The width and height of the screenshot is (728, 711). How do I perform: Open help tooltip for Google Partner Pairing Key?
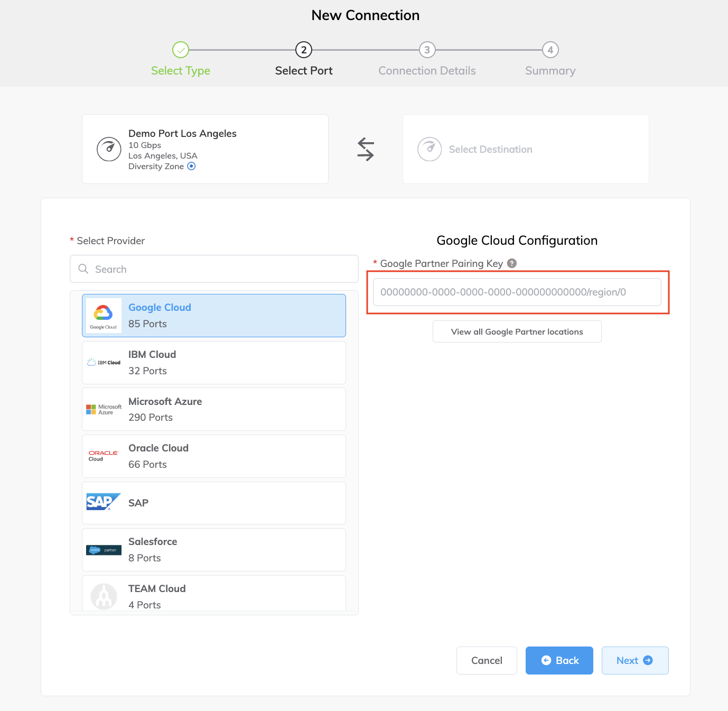(512, 263)
